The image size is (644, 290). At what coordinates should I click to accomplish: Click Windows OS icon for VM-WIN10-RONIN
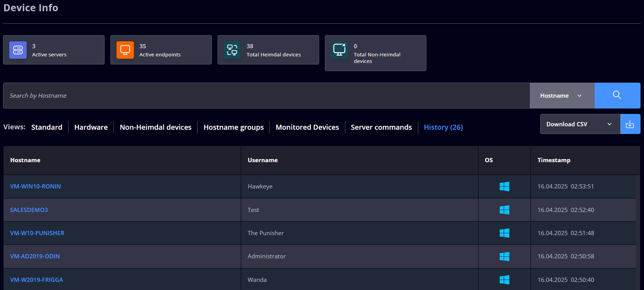[504, 187]
